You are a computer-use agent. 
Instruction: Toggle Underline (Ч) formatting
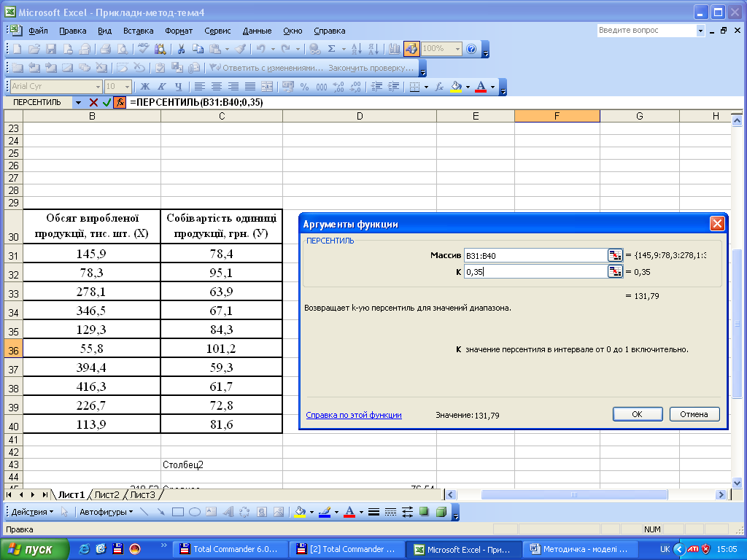point(178,87)
